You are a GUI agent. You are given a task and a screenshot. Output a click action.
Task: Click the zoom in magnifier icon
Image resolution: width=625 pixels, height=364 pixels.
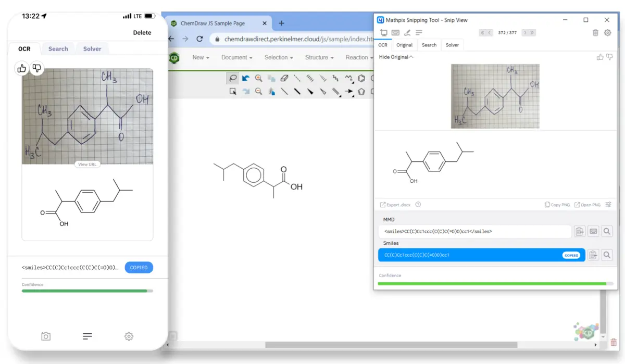click(x=258, y=79)
